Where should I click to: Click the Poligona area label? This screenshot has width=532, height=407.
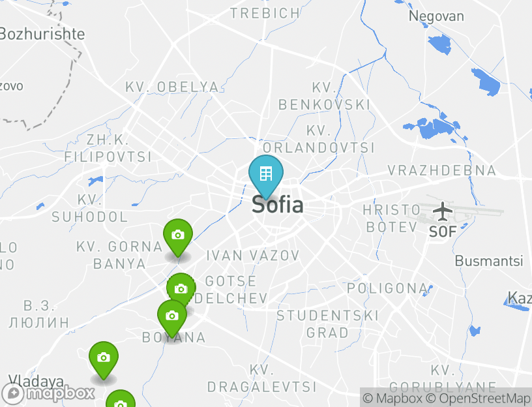[x=388, y=288]
